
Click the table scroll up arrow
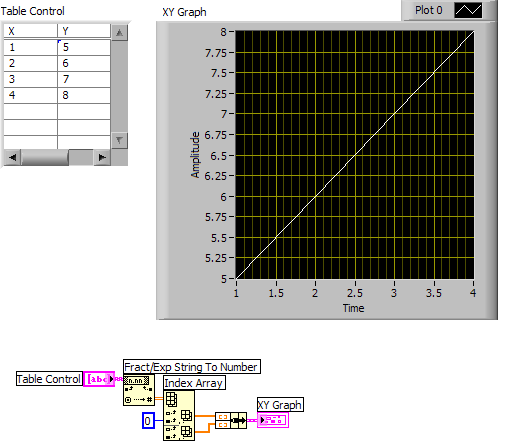tap(119, 33)
